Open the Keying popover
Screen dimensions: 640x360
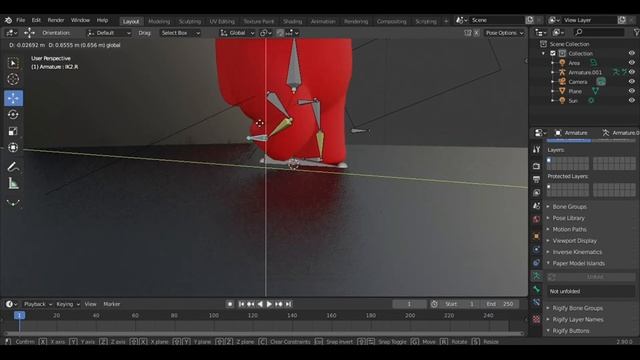tap(67, 304)
